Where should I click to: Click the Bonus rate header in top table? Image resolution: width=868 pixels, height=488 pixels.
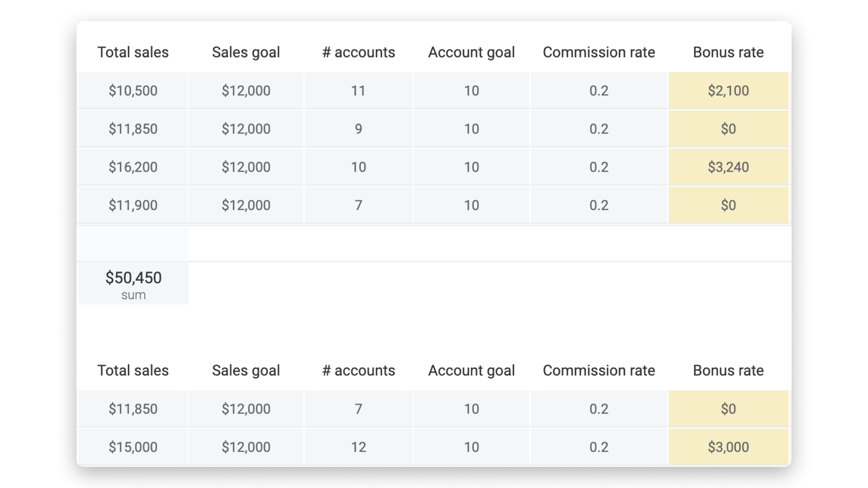728,52
